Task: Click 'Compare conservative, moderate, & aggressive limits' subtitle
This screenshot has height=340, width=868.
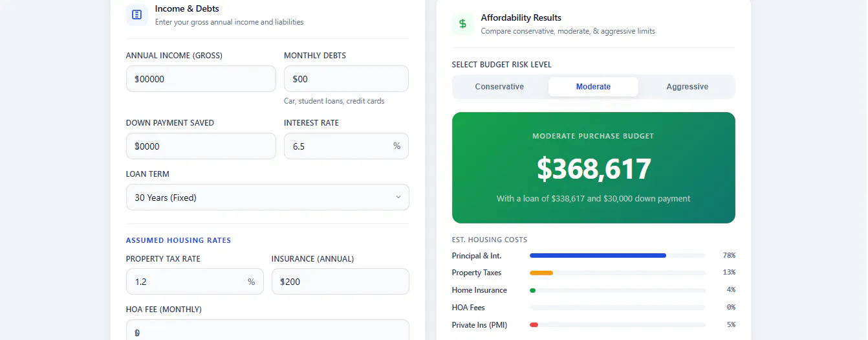Action: (x=568, y=31)
